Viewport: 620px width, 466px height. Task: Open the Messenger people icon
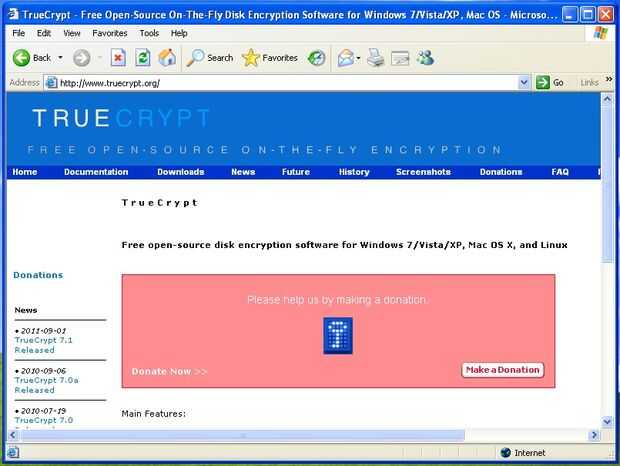pos(425,58)
